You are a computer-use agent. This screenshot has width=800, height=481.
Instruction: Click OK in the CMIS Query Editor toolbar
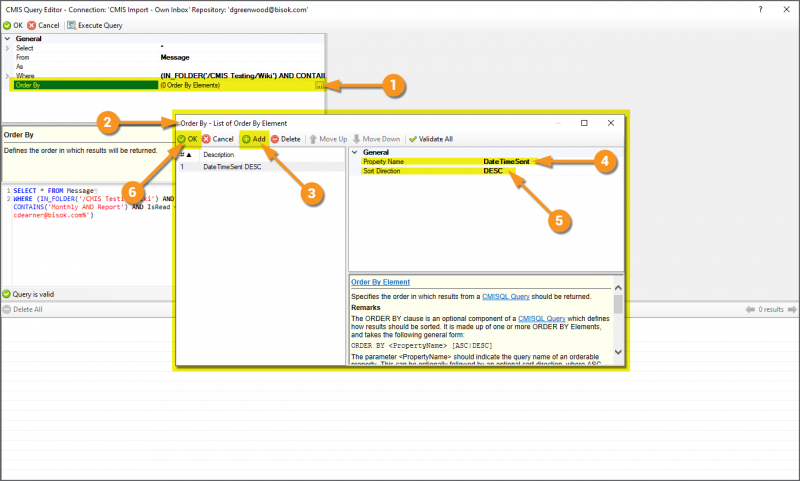13,25
